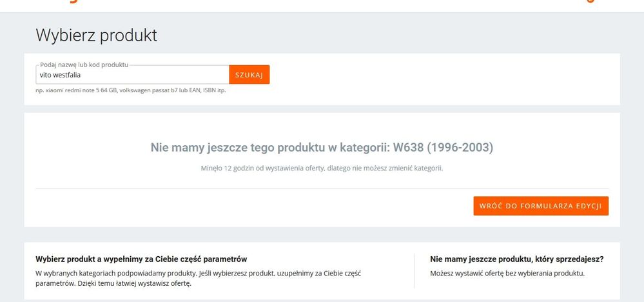Image resolution: width=644 pixels, height=302 pixels.
Task: Click "Nie mamy jeszcze produktu, który sprzedajesz?" heading
Action: (x=516, y=259)
